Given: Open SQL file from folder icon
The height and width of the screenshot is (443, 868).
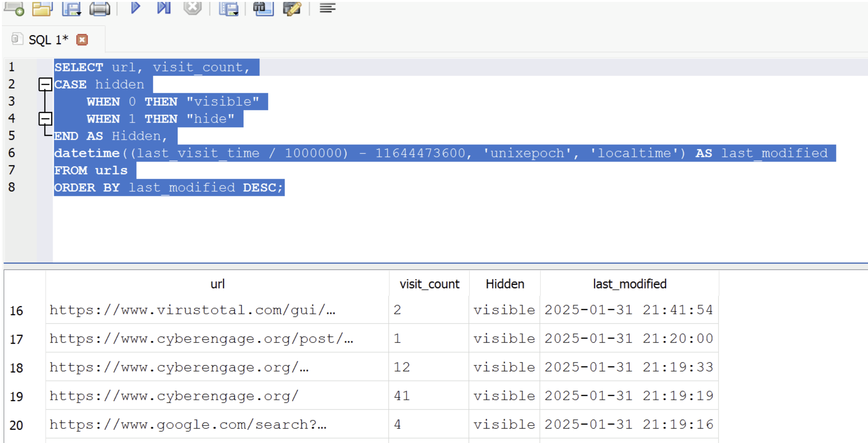Looking at the screenshot, I should (x=42, y=8).
